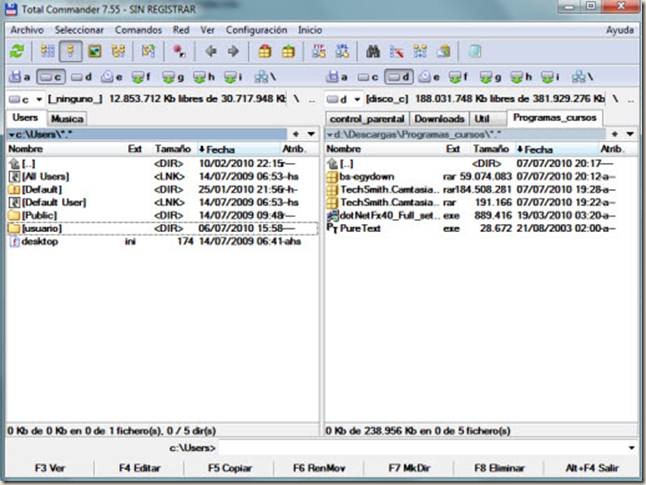Open right panel favorites star button

[x=614, y=134]
